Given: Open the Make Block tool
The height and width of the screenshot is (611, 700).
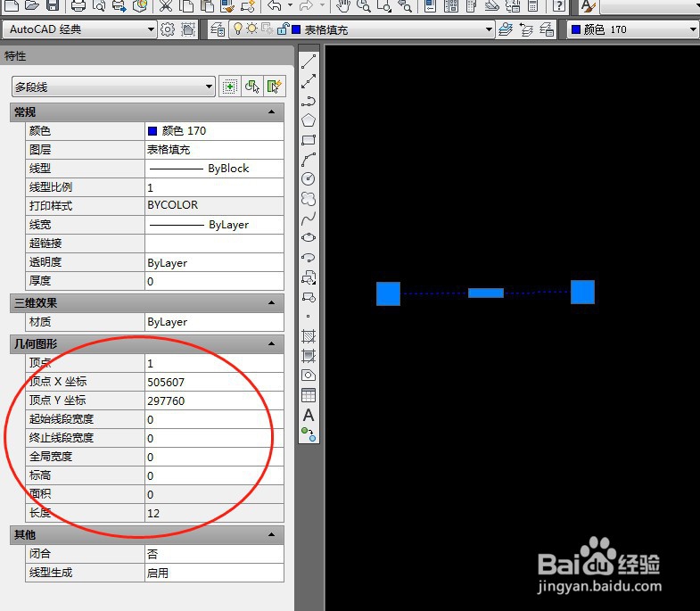Looking at the screenshot, I should point(309,297).
